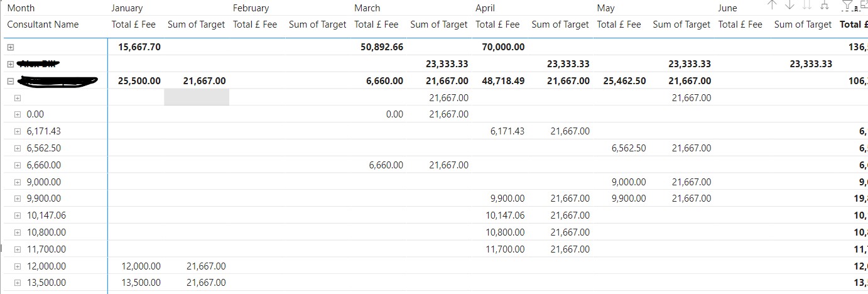Viewport: 868px width, 294px height.
Task: Expand the 9,900.00 row
Action: pos(18,199)
